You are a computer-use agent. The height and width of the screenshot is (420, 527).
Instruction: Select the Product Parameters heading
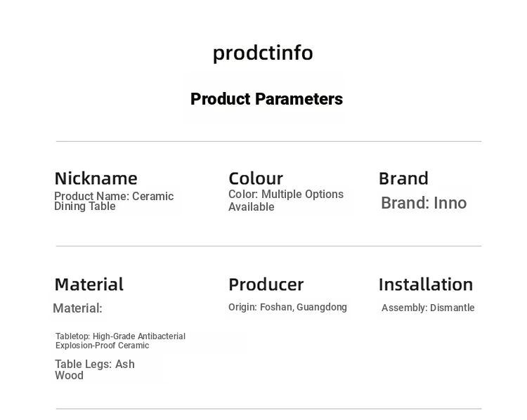pyautogui.click(x=266, y=99)
